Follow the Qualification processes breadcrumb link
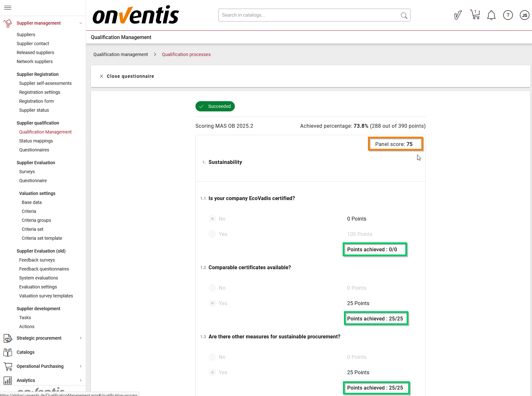 [x=186, y=54]
